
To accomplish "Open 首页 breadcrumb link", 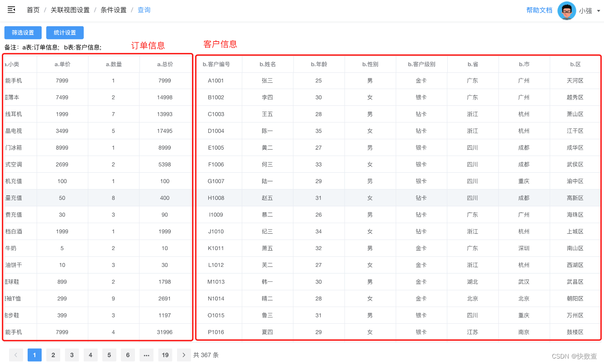I will pos(33,10).
